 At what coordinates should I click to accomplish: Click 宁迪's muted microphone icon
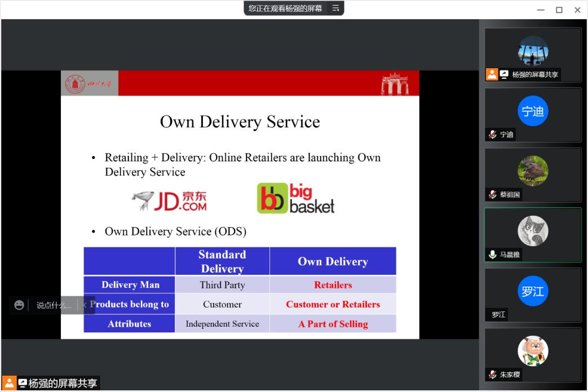[x=493, y=135]
